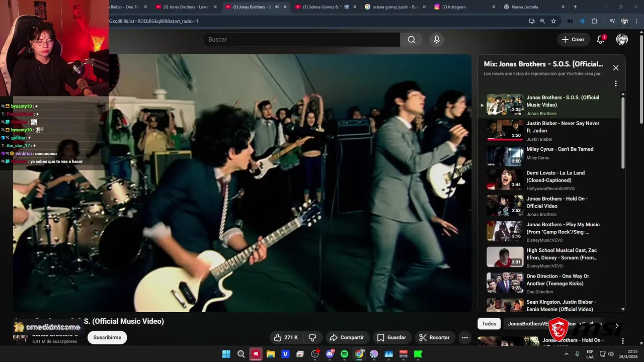Click the black speaker extension icon
Viewport: 644px width, 362px height.
click(x=570, y=21)
